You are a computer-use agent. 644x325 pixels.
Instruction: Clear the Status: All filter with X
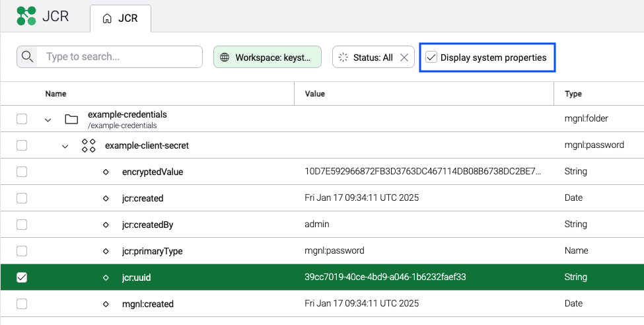coord(404,57)
